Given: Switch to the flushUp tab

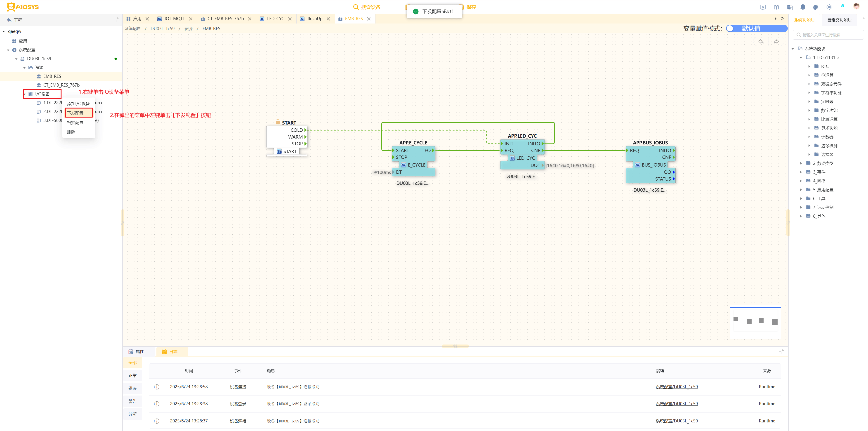Looking at the screenshot, I should pos(315,19).
